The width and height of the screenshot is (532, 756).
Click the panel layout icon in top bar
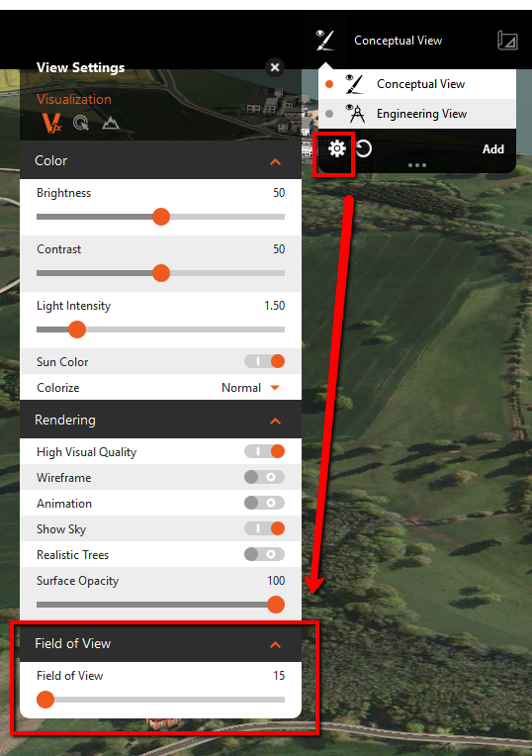[507, 41]
